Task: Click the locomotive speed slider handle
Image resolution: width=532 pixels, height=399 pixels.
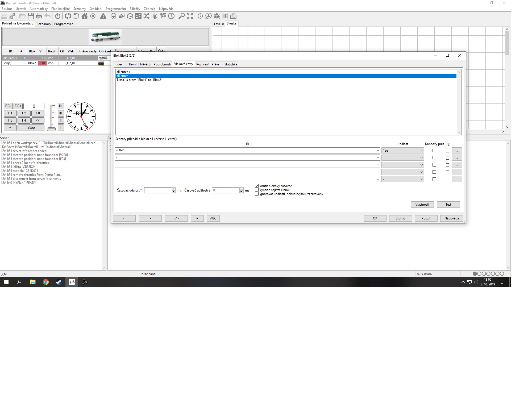Action: tap(51, 129)
